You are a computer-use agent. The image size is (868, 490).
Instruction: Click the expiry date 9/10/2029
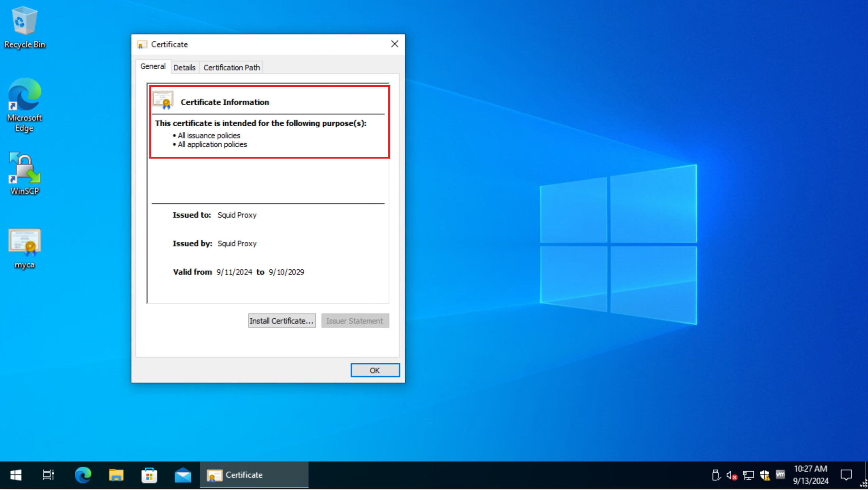click(287, 272)
